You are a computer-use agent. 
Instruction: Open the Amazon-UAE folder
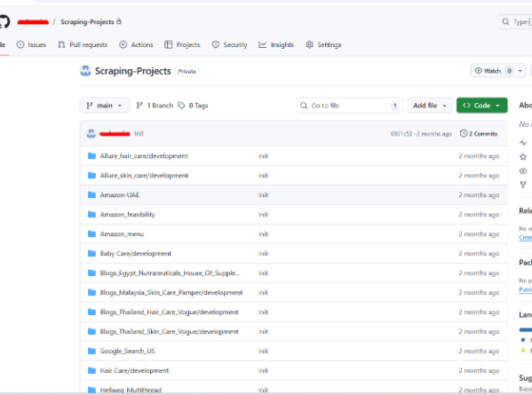pyautogui.click(x=119, y=195)
